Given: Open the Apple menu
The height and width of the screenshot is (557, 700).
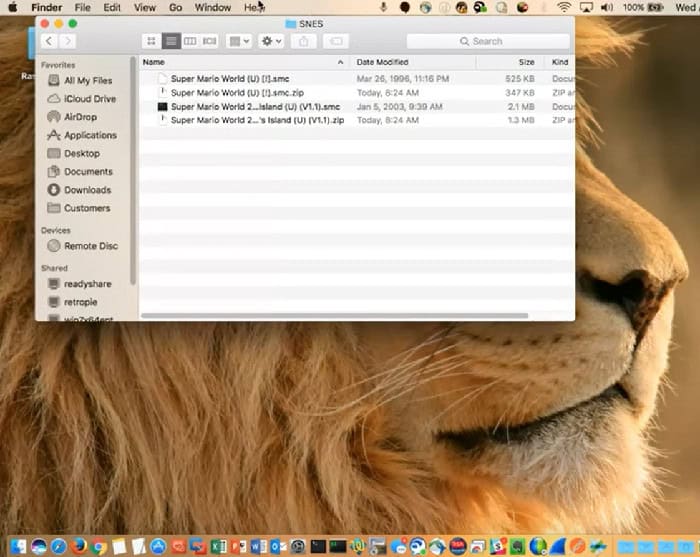Looking at the screenshot, I should [x=12, y=7].
